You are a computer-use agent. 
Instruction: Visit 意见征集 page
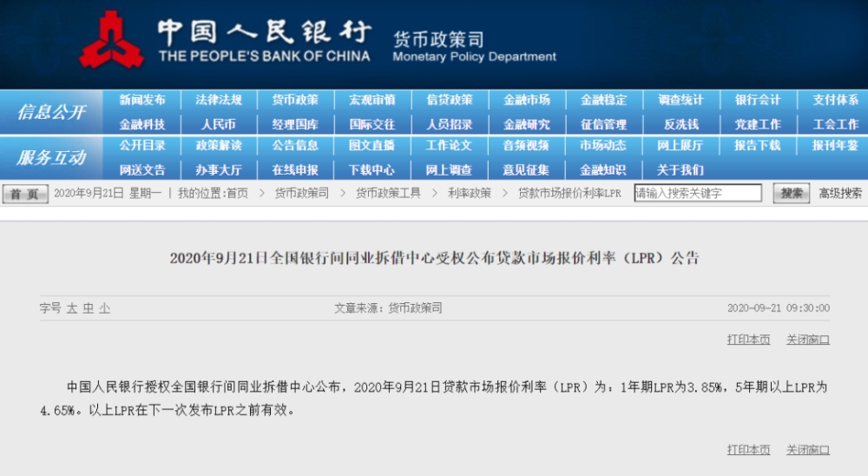pyautogui.click(x=527, y=169)
